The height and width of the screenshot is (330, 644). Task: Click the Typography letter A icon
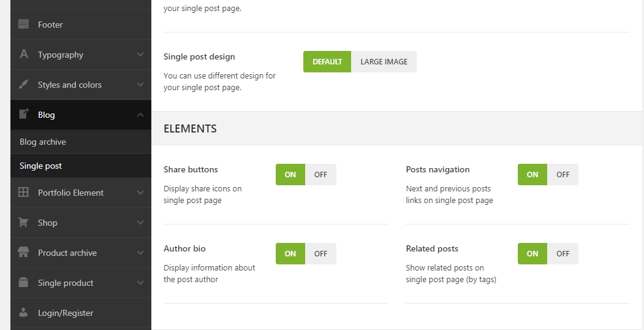(24, 55)
